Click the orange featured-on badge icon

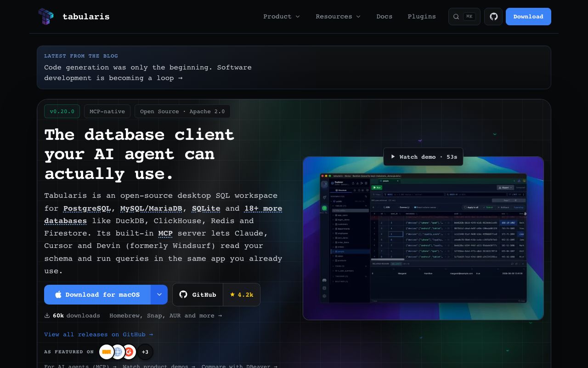[107, 352]
